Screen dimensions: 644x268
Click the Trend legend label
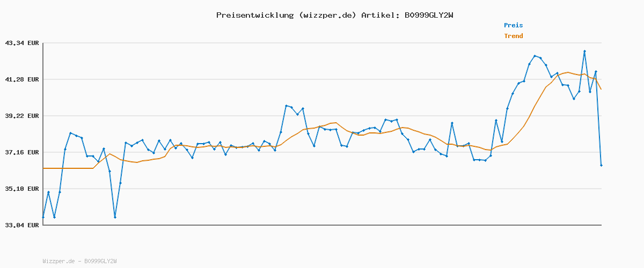[x=513, y=36]
